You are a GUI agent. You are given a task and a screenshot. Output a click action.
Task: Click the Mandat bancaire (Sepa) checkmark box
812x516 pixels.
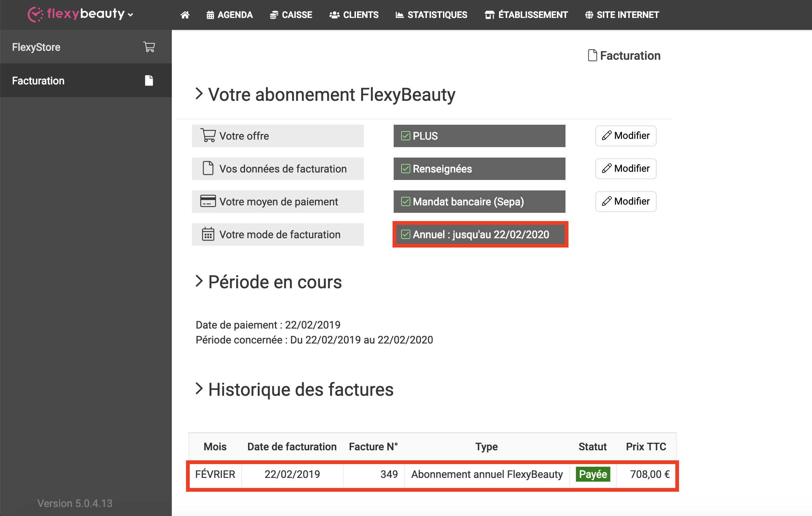[x=406, y=202]
